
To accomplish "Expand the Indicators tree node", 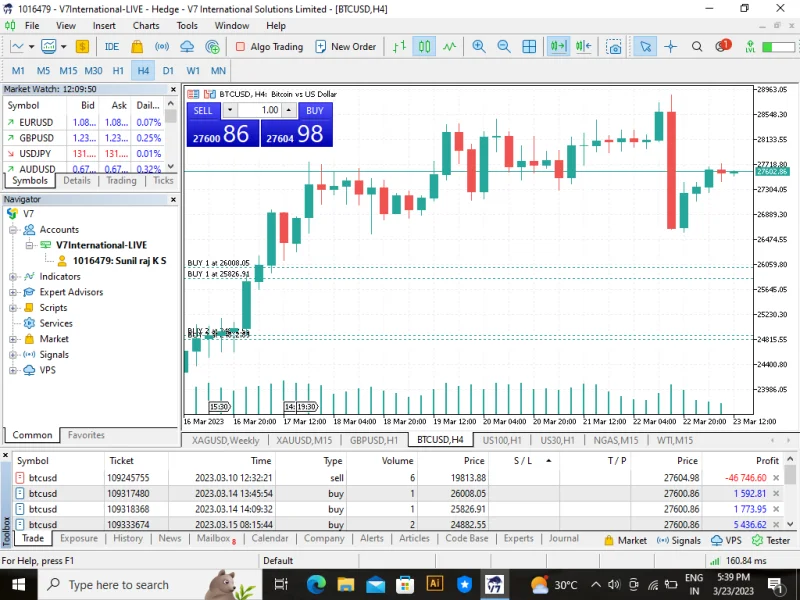I will (x=13, y=277).
